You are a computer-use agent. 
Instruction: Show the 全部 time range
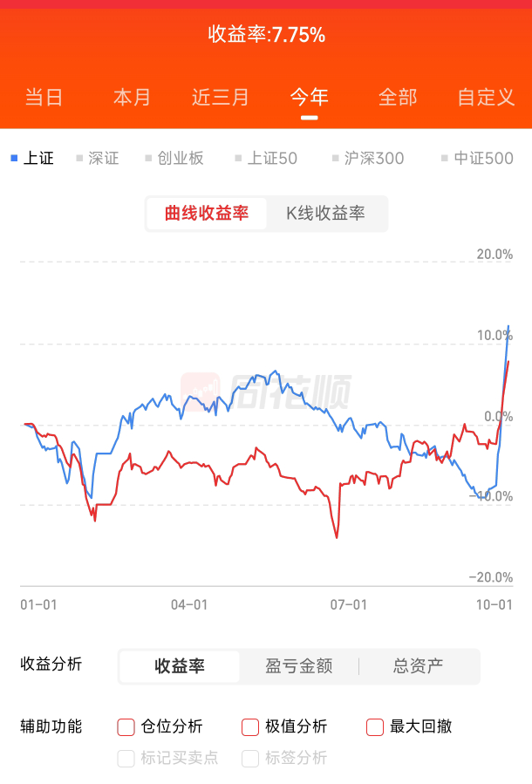pyautogui.click(x=398, y=97)
